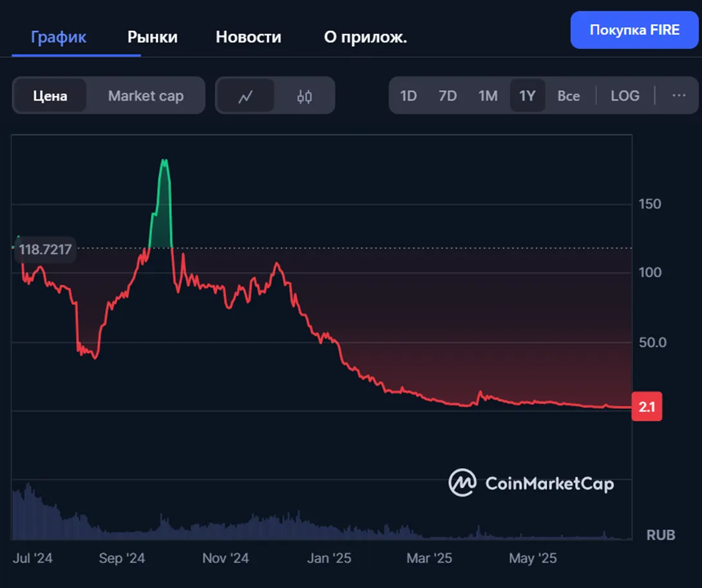
Task: Click the CoinMarketCap logo watermark
Action: [x=531, y=483]
